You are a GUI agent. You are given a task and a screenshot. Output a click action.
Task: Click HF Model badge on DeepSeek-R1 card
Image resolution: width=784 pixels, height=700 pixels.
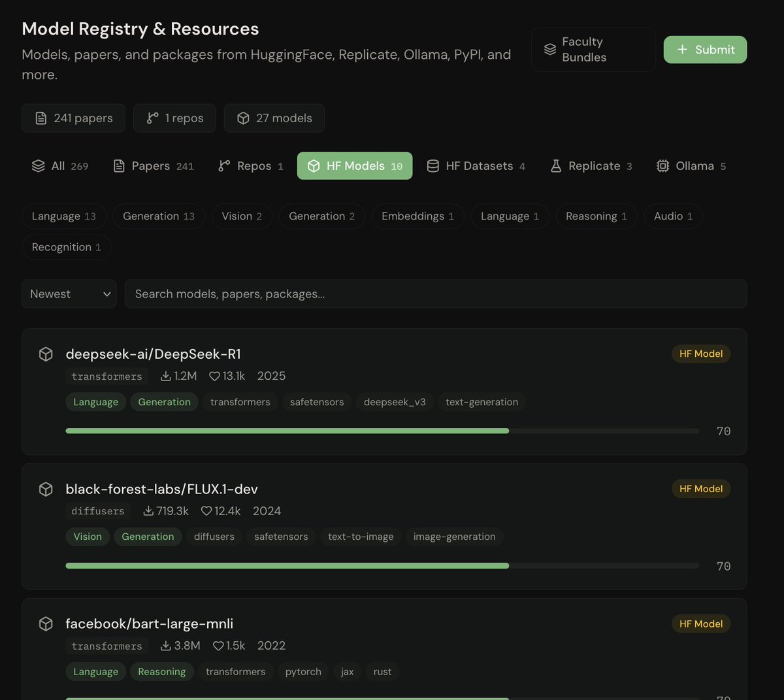coord(701,354)
